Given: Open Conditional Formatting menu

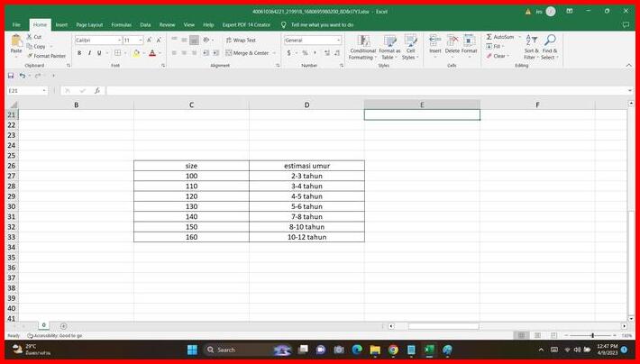Looking at the screenshot, I should point(362,47).
